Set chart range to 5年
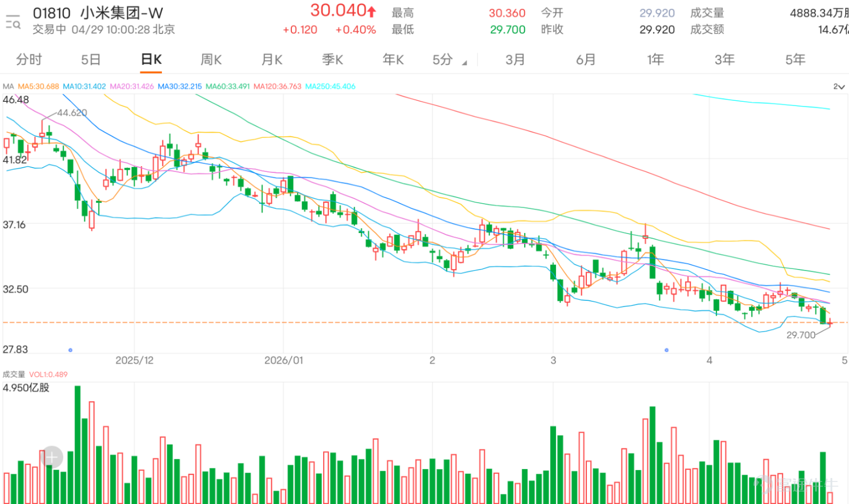 tap(795, 59)
